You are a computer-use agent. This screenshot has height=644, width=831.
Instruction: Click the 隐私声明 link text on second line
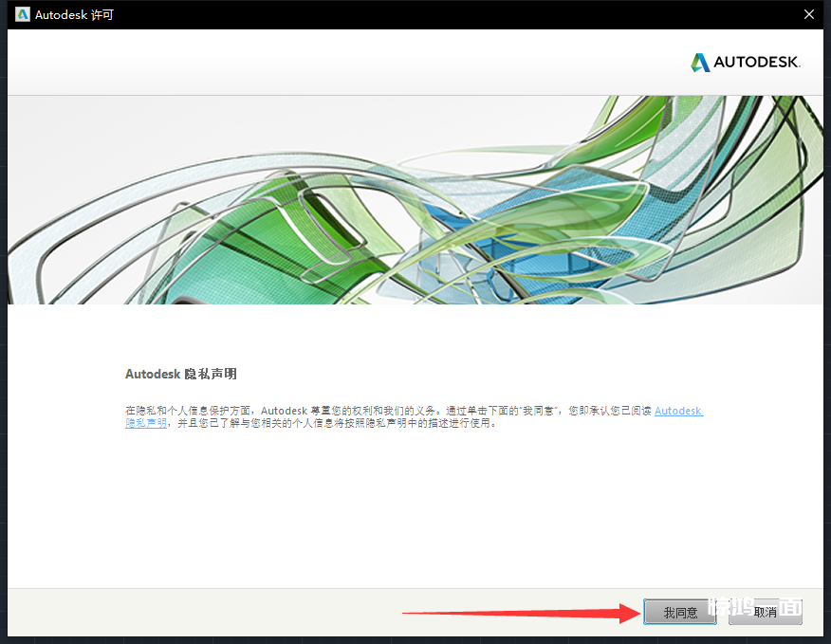(146, 423)
